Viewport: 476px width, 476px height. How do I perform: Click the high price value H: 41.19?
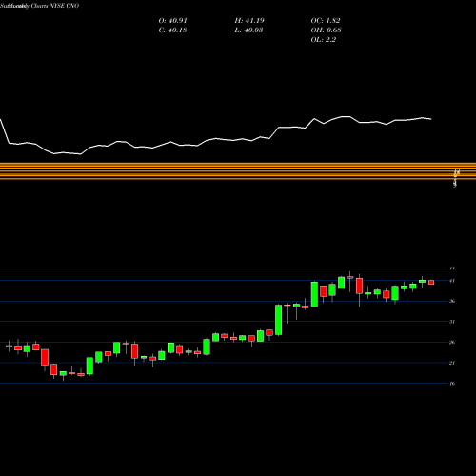point(249,21)
